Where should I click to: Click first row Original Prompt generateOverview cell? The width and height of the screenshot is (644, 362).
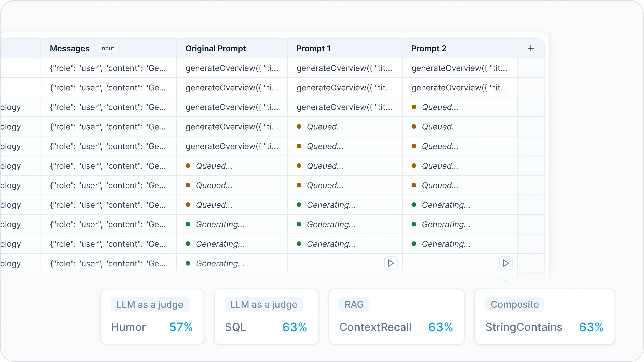232,68
